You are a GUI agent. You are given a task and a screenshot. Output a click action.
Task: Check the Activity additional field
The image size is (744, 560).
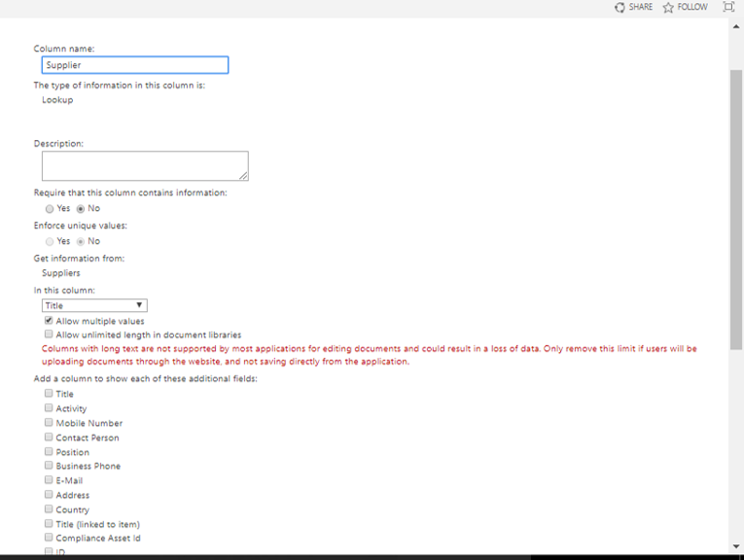point(49,407)
